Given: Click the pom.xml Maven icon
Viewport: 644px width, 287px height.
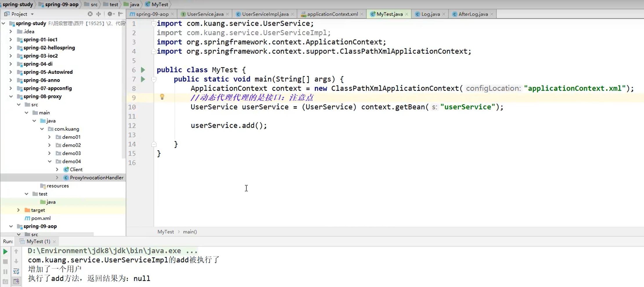Looking at the screenshot, I should coord(27,218).
